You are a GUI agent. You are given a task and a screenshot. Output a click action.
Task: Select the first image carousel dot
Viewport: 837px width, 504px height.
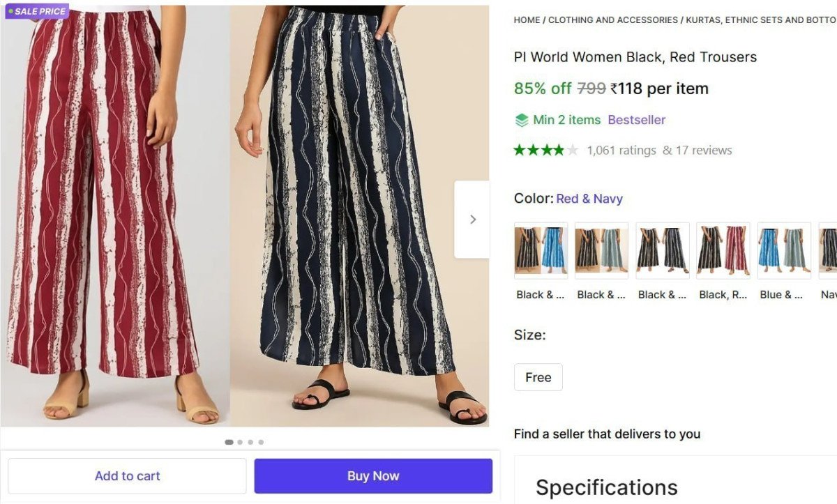coord(229,442)
